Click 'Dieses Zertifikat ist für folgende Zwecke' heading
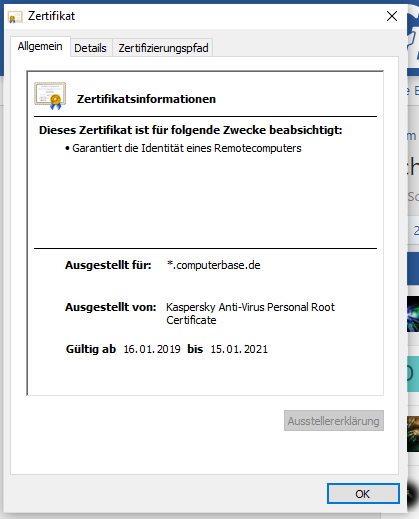The image size is (419, 519). pyautogui.click(x=191, y=130)
